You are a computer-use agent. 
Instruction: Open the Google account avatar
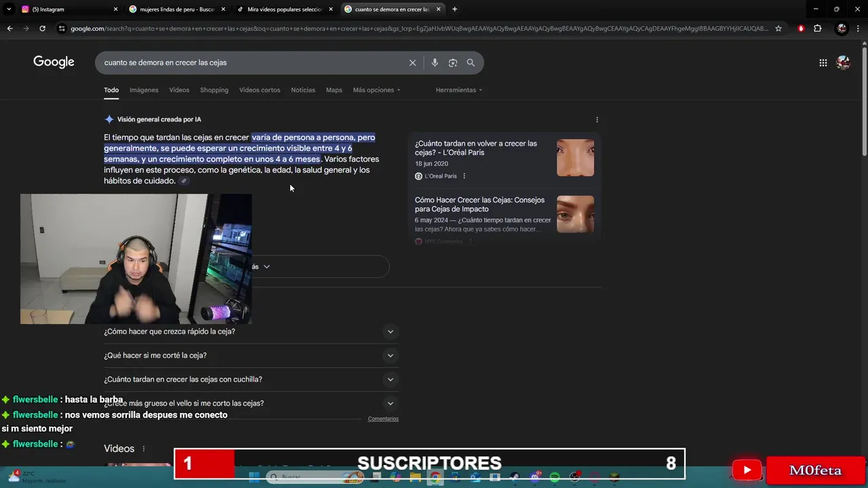(843, 62)
